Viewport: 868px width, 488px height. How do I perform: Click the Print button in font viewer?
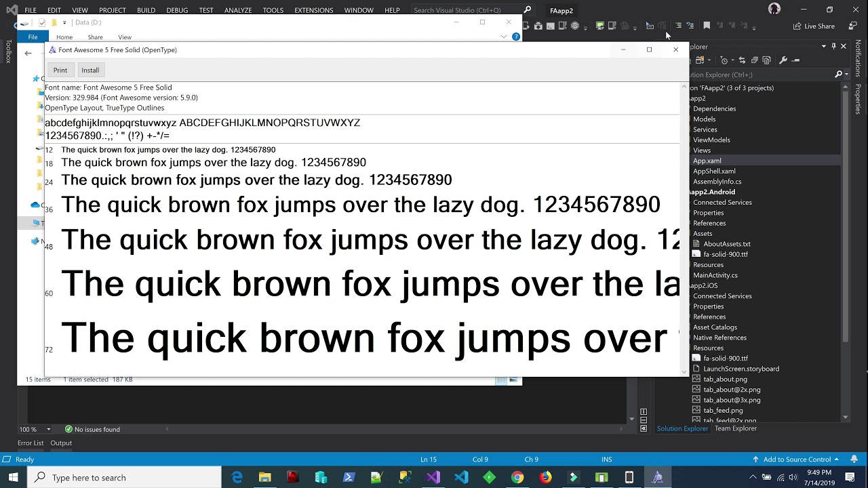coord(60,70)
